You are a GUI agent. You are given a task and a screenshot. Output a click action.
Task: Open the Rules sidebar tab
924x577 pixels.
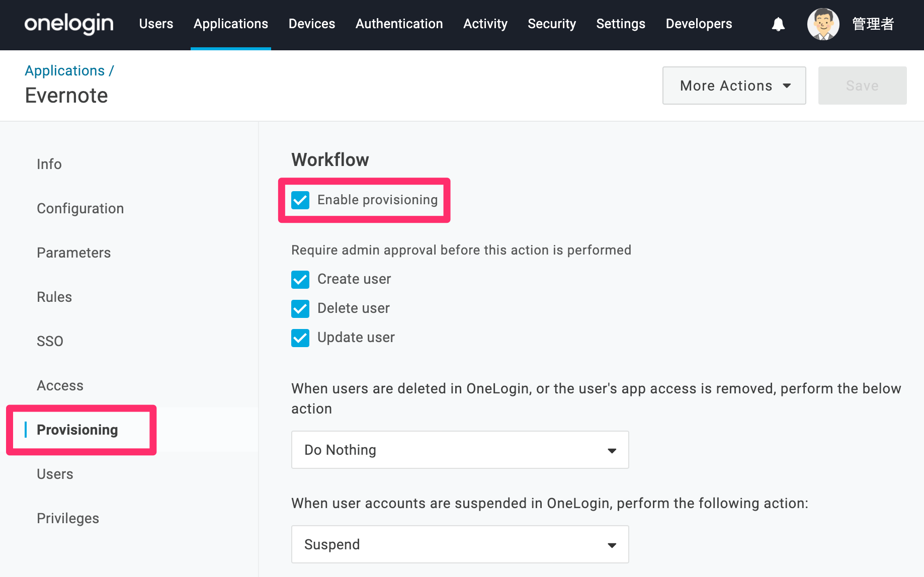pos(54,297)
